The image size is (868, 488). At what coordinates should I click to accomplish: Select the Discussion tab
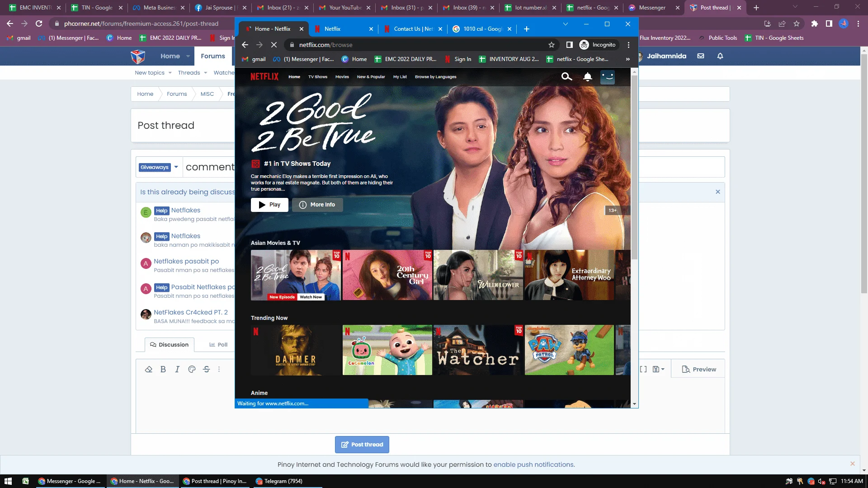170,345
